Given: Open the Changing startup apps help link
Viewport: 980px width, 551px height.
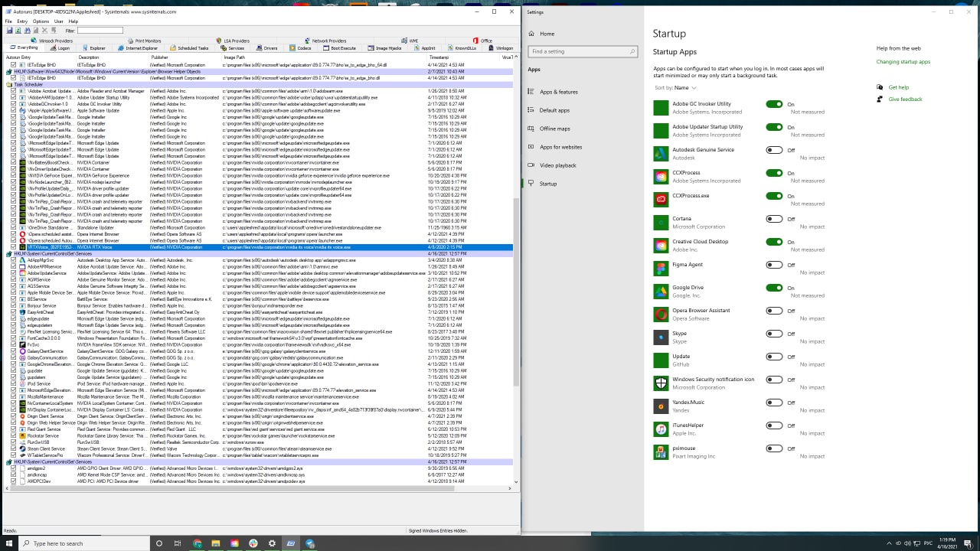Looking at the screenshot, I should tap(903, 62).
